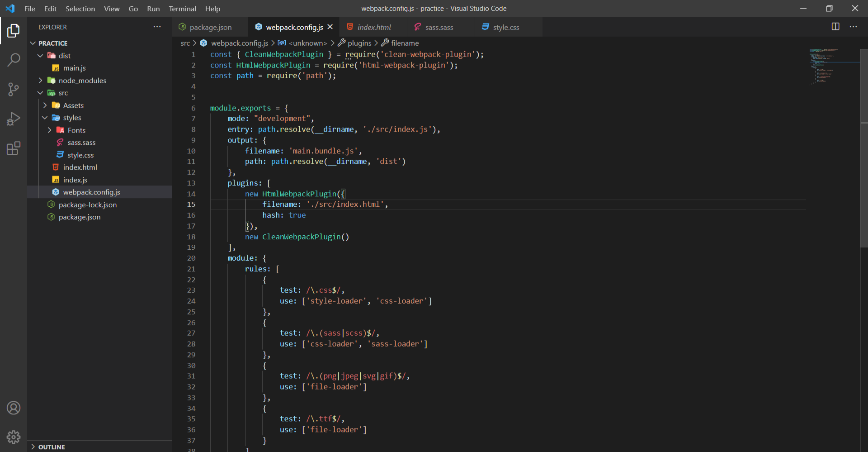Place cursor on 'main.bundle.js' string

tap(323, 151)
